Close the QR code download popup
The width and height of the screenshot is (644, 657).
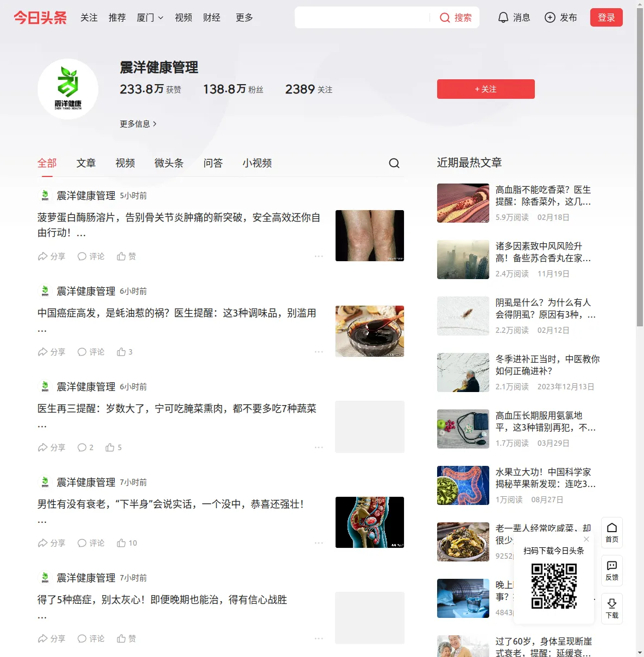[586, 539]
